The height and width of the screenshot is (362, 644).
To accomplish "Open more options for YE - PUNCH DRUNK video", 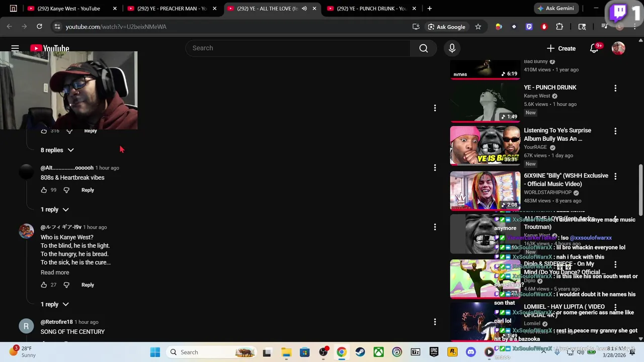I will pyautogui.click(x=615, y=88).
